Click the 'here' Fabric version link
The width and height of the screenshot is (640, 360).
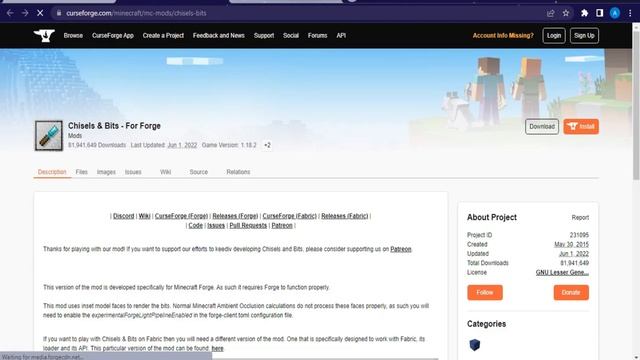tap(217, 348)
